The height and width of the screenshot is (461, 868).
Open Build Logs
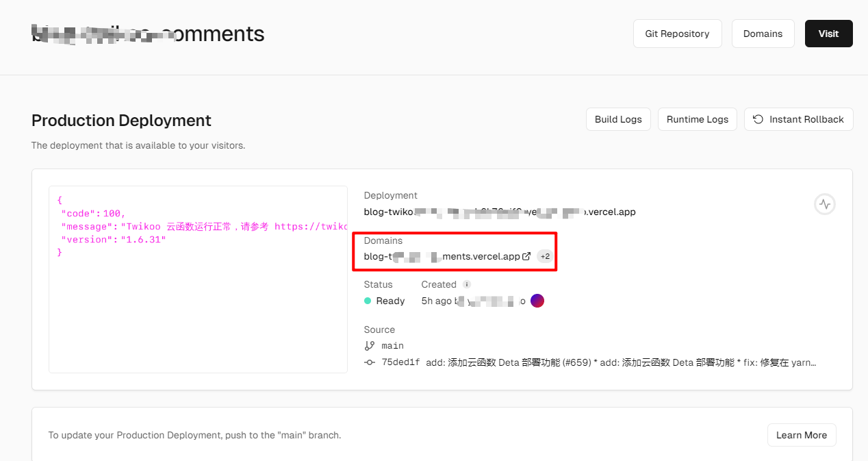pyautogui.click(x=617, y=119)
